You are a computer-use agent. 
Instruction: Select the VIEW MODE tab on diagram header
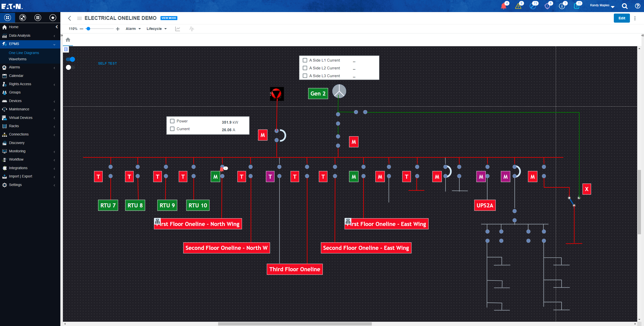pyautogui.click(x=168, y=18)
